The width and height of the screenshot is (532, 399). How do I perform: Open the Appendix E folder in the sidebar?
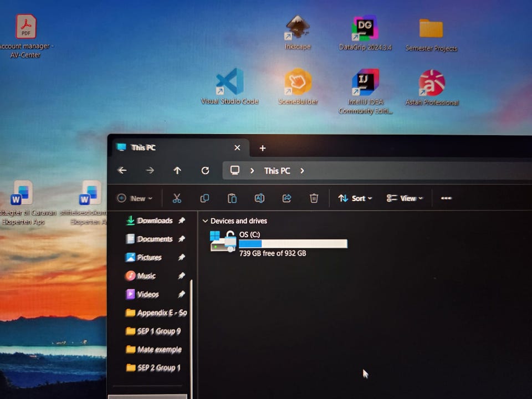click(156, 313)
